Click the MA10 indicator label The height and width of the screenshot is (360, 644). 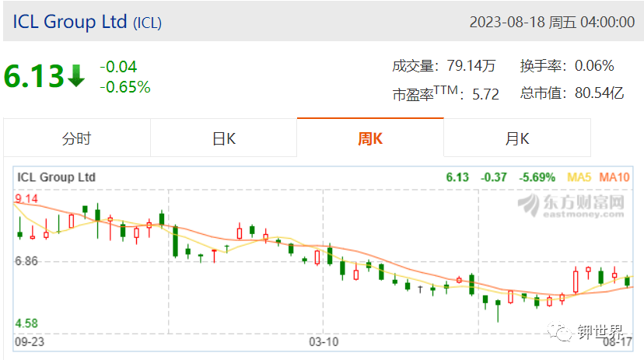tap(614, 177)
